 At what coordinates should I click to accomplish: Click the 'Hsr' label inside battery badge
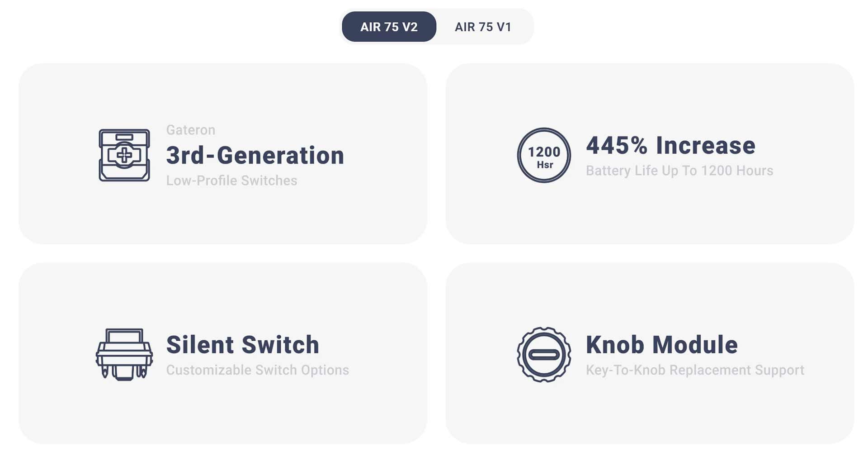pyautogui.click(x=545, y=165)
